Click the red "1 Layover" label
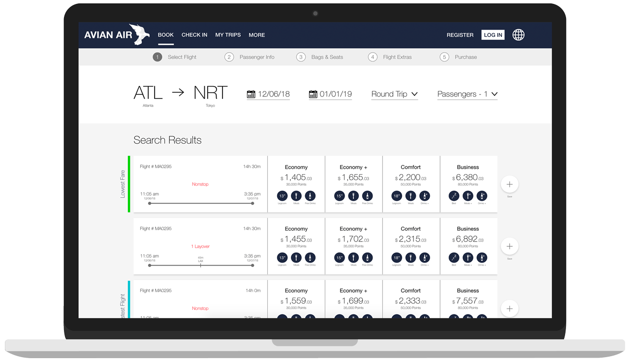 tap(200, 246)
